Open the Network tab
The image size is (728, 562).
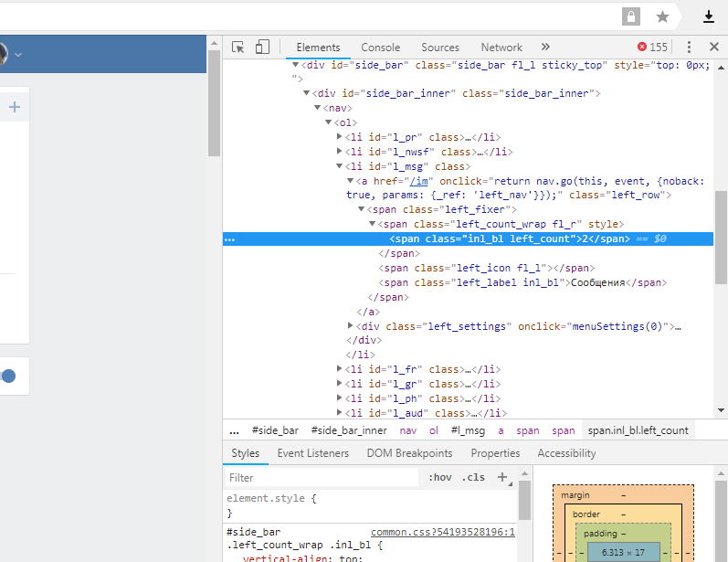coord(501,48)
